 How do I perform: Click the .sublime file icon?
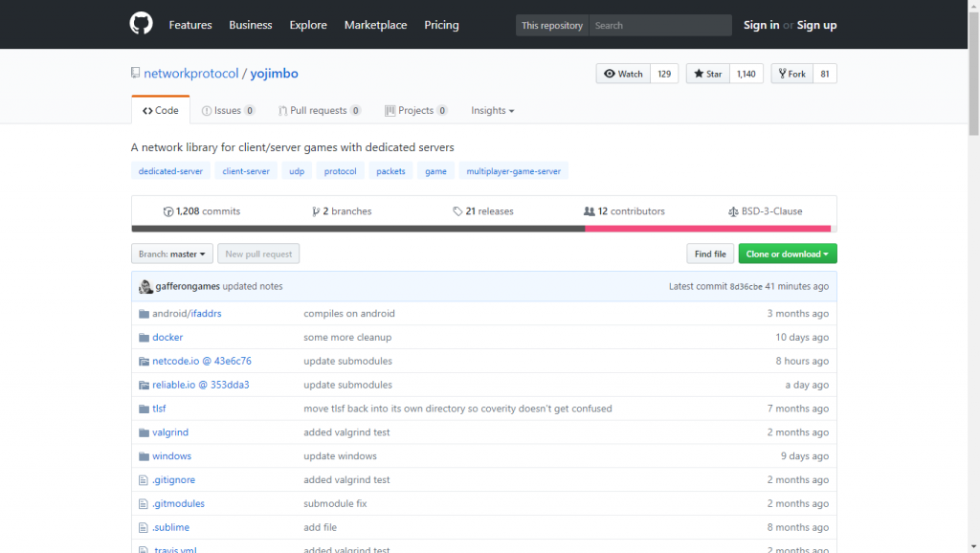coord(144,527)
